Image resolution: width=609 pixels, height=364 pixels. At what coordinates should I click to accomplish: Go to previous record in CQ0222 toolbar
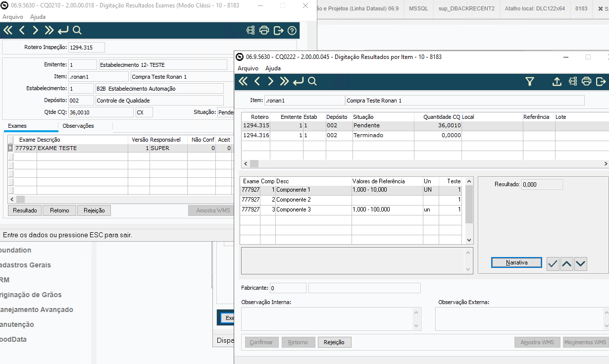click(257, 82)
